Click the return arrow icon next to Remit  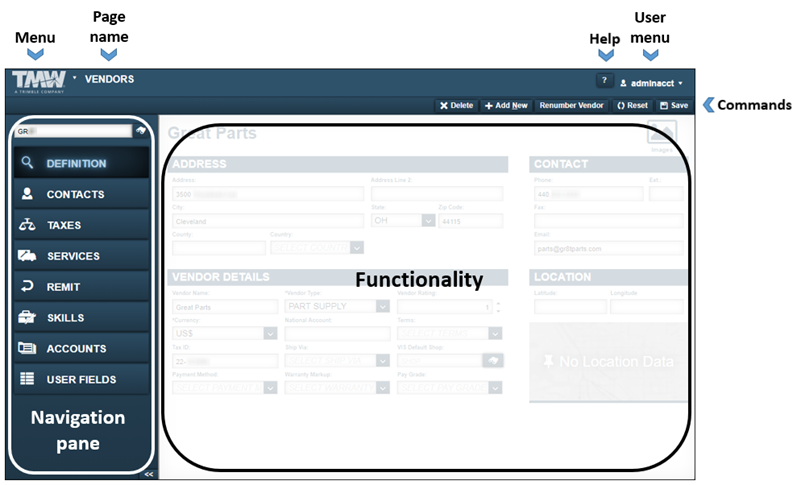(x=27, y=286)
